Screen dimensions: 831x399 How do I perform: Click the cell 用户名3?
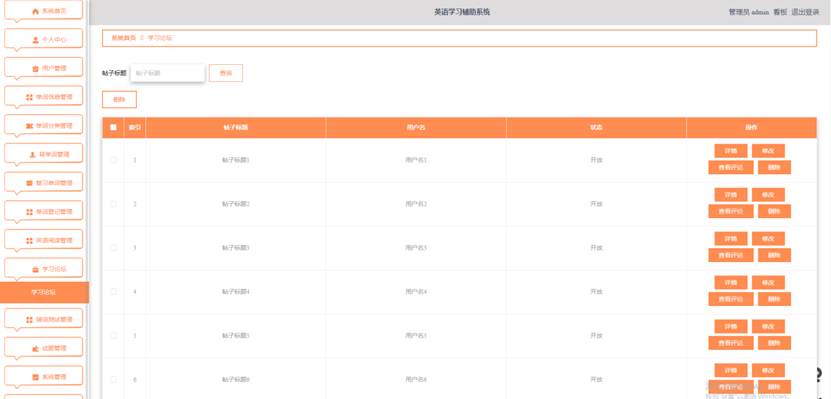[416, 248]
